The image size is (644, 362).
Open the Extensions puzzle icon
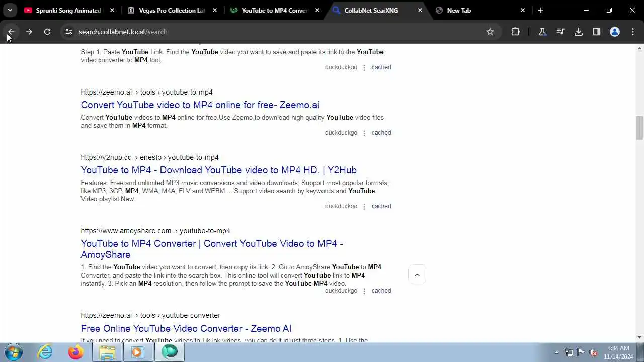point(515,32)
